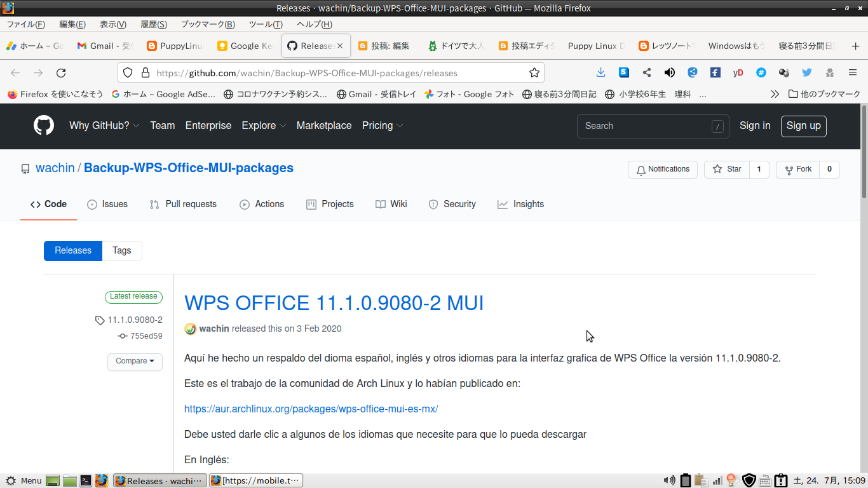868x488 pixels.
Task: Open 表示 menu
Action: (x=113, y=24)
